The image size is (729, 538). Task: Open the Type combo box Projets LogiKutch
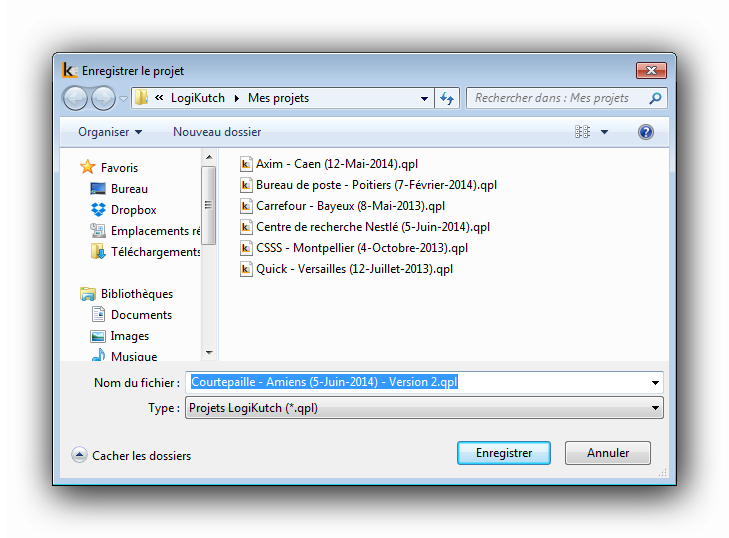(424, 408)
